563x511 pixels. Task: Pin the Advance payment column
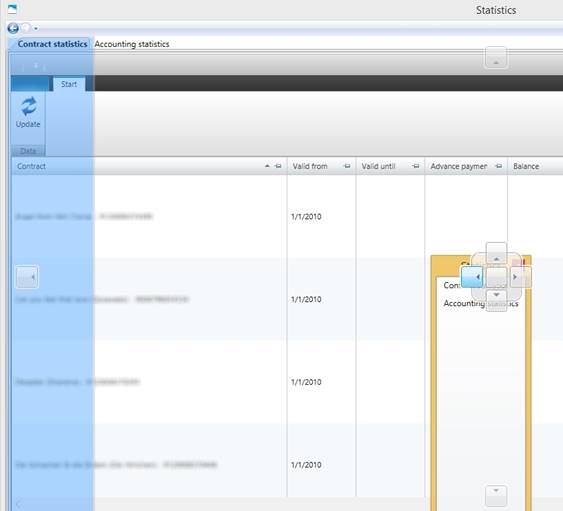coord(499,166)
